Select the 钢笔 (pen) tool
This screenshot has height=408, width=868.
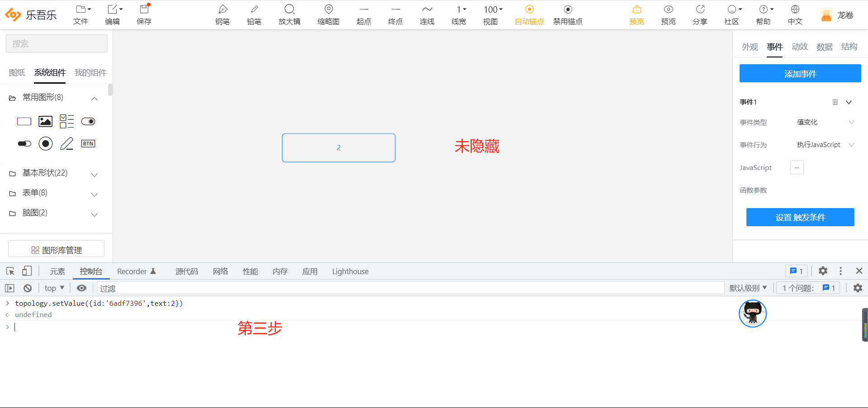click(x=222, y=14)
